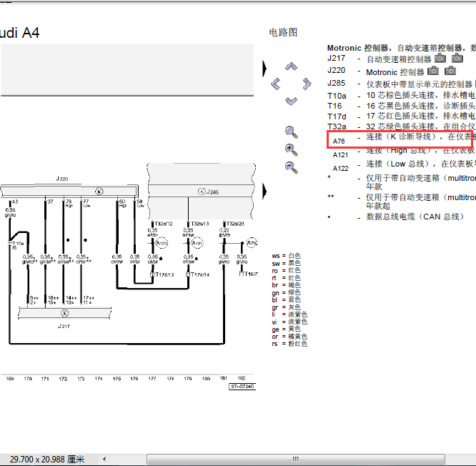The image size is (476, 466).
Task: Select the br = 褐色 color code
Action: tap(286, 285)
